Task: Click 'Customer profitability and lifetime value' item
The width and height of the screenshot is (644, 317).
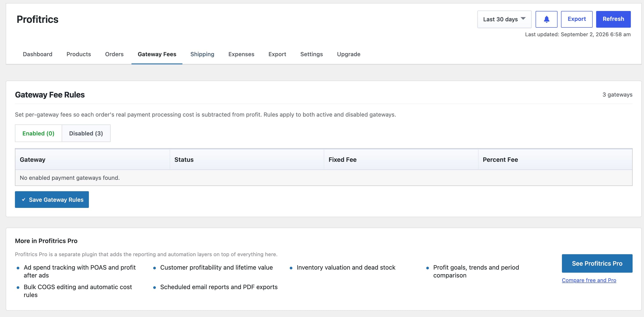Action: click(216, 268)
